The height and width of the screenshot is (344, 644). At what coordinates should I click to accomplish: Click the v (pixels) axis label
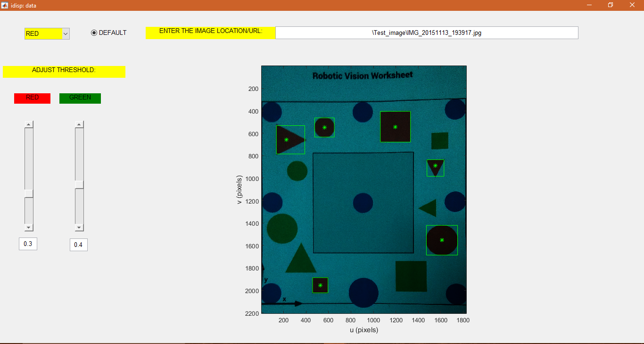(x=239, y=189)
